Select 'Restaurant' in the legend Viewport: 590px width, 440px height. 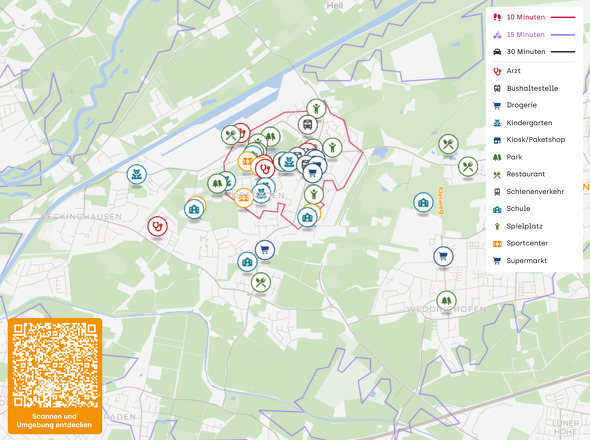pos(526,174)
